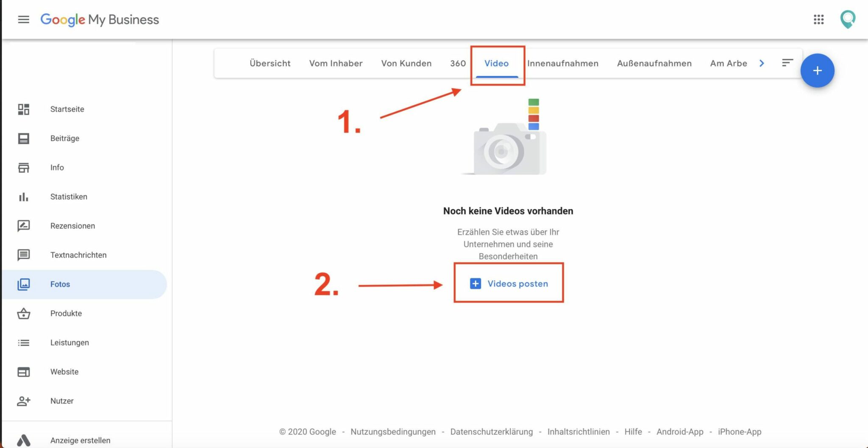Open Website in sidebar
The height and width of the screenshot is (448, 868).
64,372
